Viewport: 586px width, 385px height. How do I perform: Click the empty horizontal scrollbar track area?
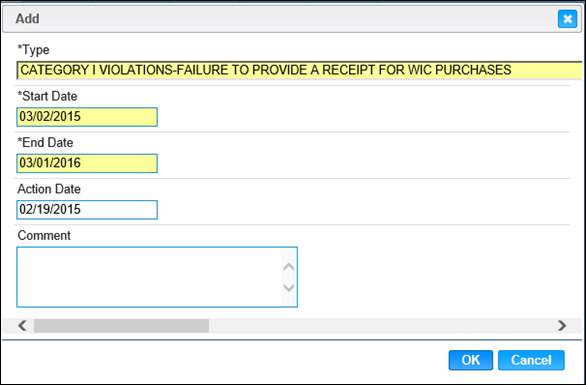(381, 326)
